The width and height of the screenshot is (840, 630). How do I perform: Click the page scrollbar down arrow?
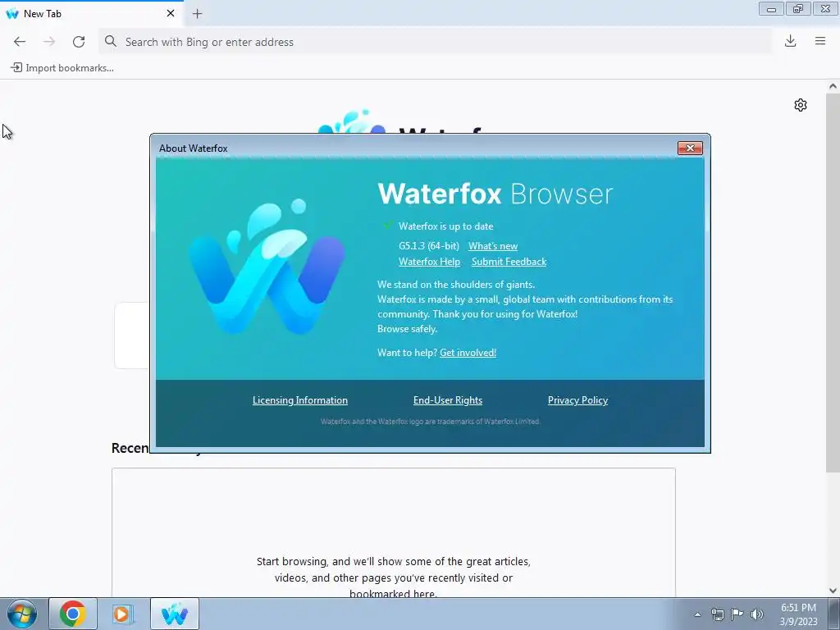pos(833,591)
